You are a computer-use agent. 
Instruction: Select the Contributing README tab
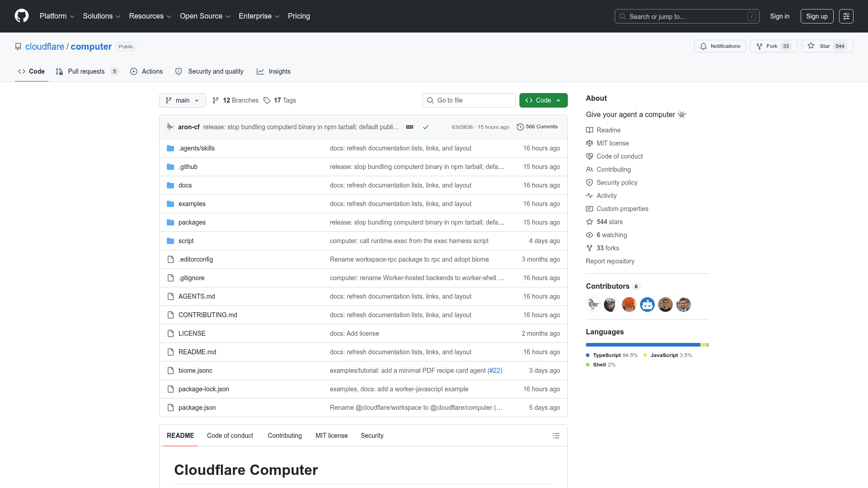285,436
